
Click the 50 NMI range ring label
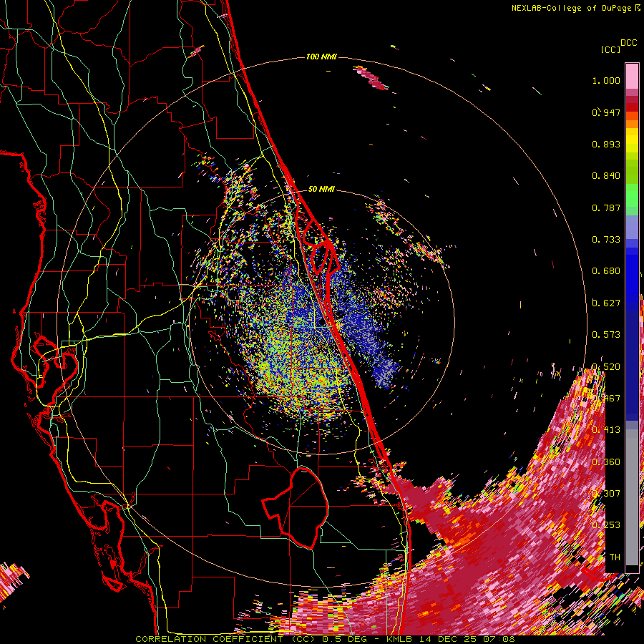tap(321, 189)
